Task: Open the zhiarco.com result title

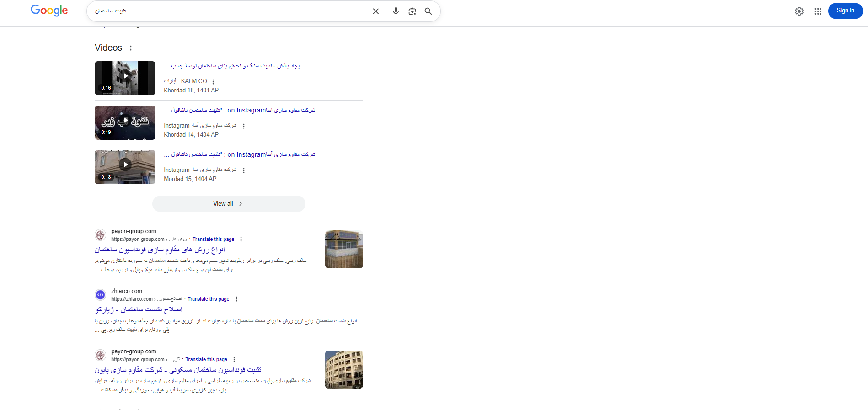Action: tap(139, 310)
